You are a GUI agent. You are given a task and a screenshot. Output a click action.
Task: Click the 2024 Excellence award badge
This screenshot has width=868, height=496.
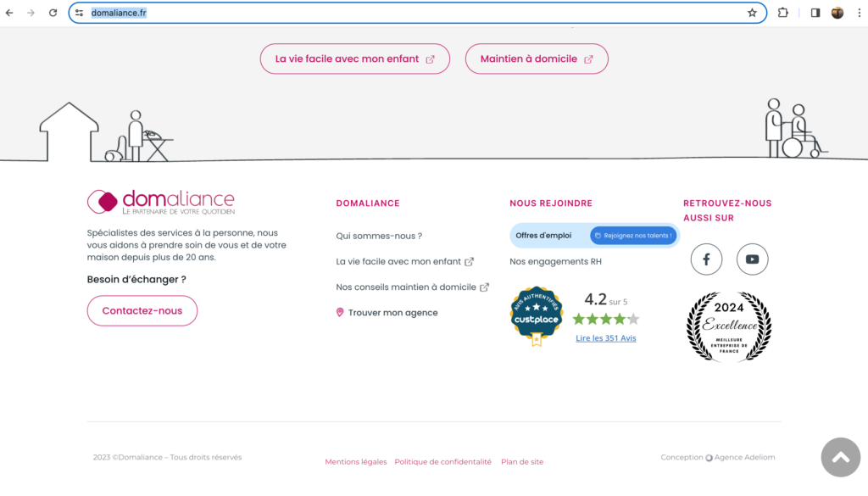(x=729, y=326)
